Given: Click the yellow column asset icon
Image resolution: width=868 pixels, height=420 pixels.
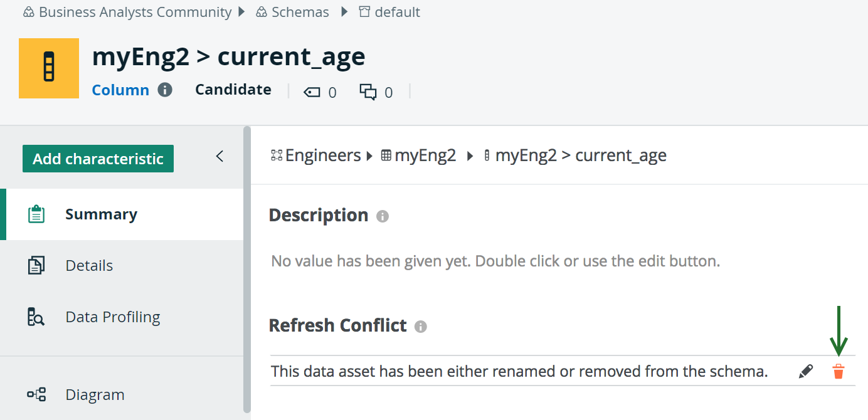Looking at the screenshot, I should click(49, 68).
